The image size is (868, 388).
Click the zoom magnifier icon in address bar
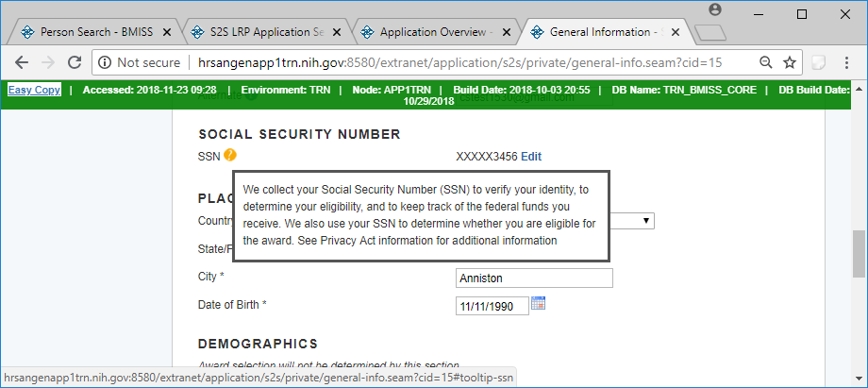(x=765, y=63)
